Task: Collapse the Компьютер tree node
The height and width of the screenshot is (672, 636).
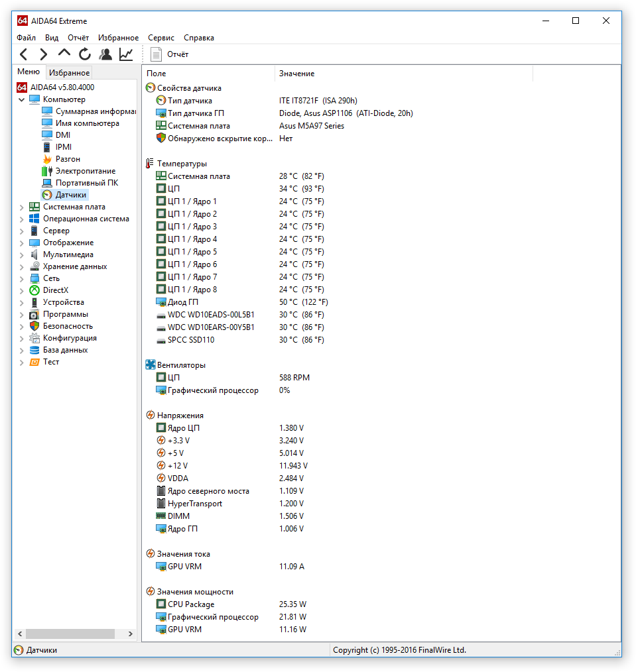Action: tap(21, 99)
